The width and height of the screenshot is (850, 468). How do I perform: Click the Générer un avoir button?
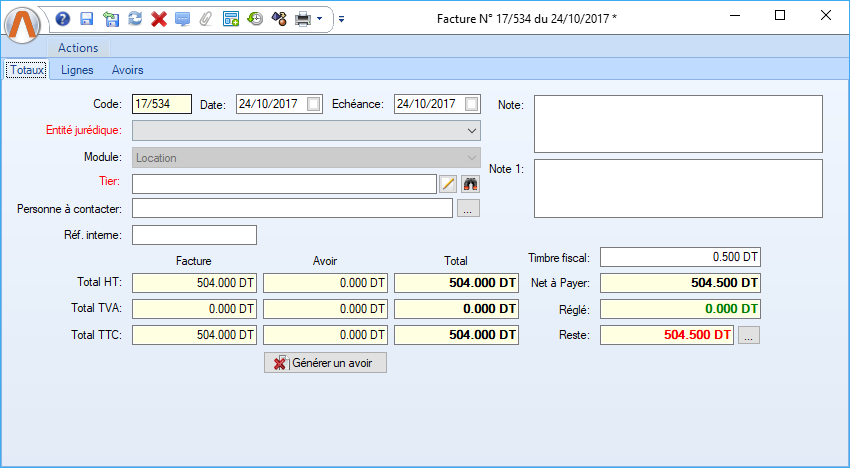[325, 363]
